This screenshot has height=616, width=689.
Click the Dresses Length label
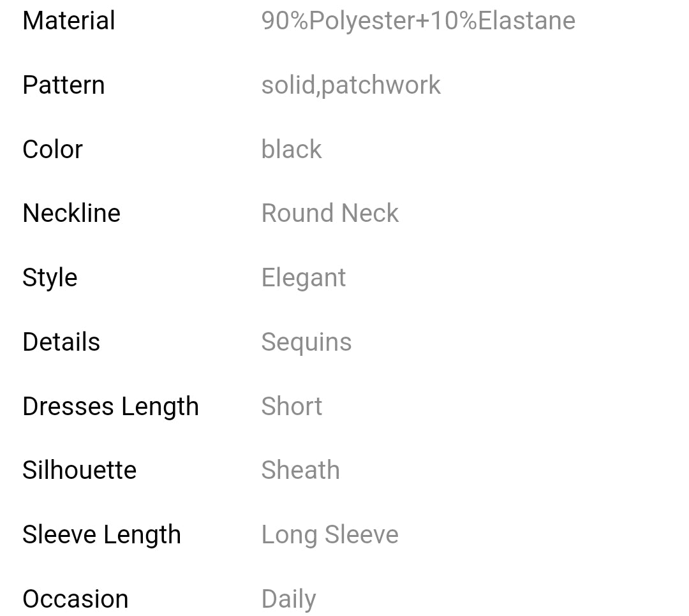[x=110, y=406]
